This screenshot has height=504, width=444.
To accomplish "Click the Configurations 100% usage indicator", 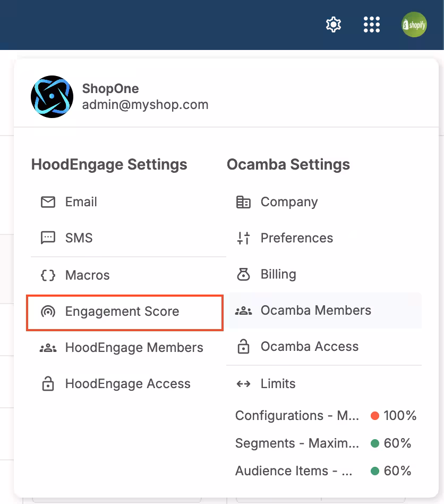I will pos(393,416).
